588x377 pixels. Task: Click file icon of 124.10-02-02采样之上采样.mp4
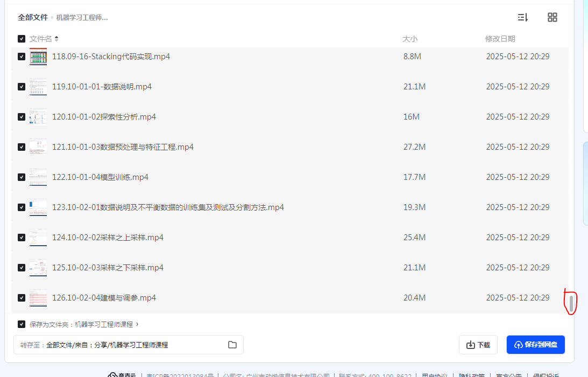(x=38, y=238)
